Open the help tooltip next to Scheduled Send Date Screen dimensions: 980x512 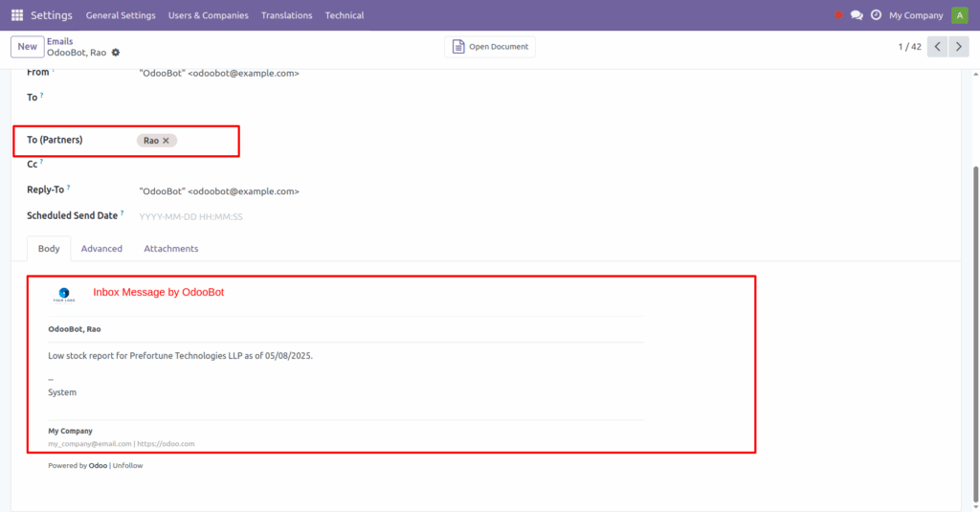tap(122, 213)
